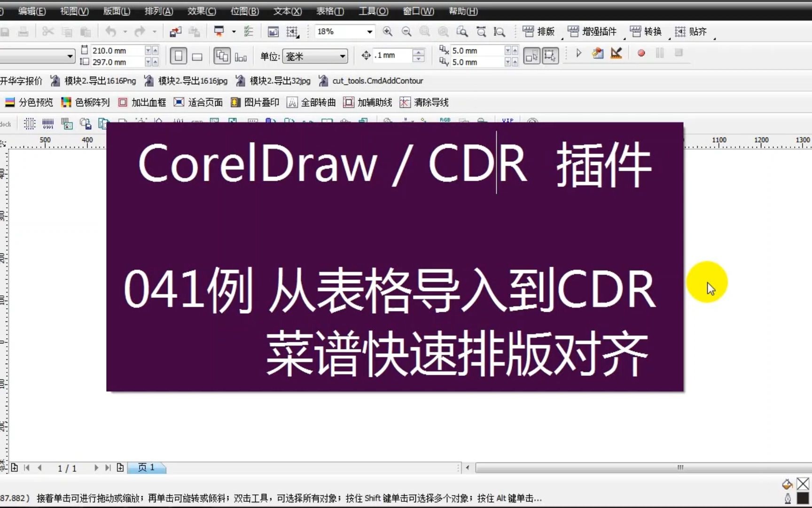812x508 pixels.
Task: Click the fill color bucket icon in status bar
Action: 788,484
